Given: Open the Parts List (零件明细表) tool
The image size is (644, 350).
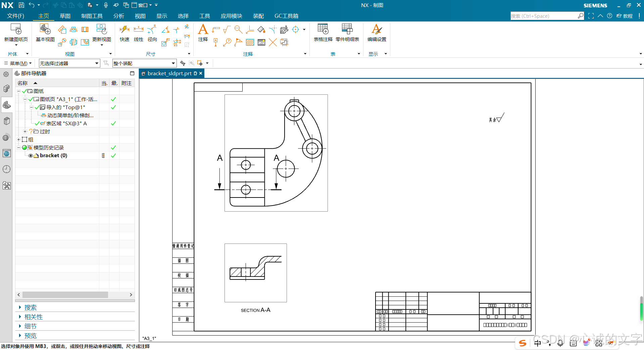Looking at the screenshot, I should (x=347, y=29).
